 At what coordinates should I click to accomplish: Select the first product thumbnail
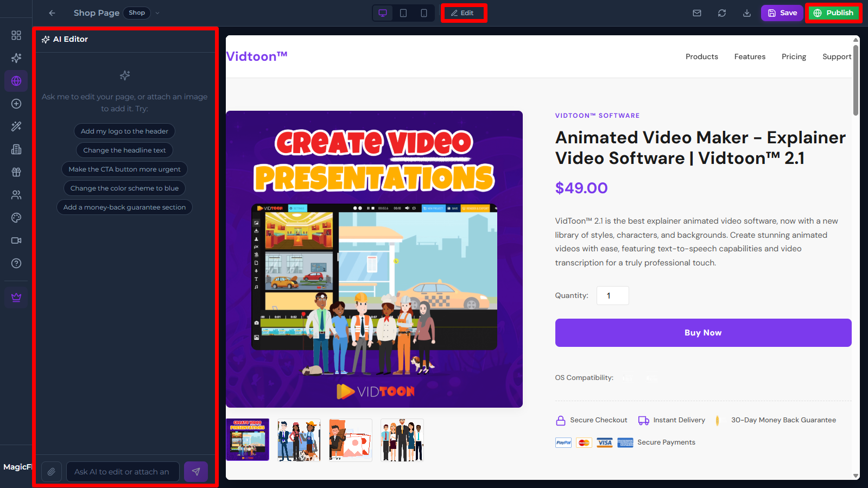tap(248, 440)
